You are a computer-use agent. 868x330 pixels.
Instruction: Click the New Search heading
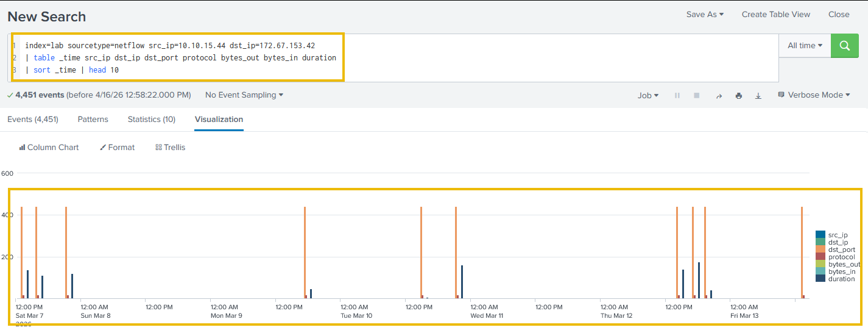pos(47,16)
